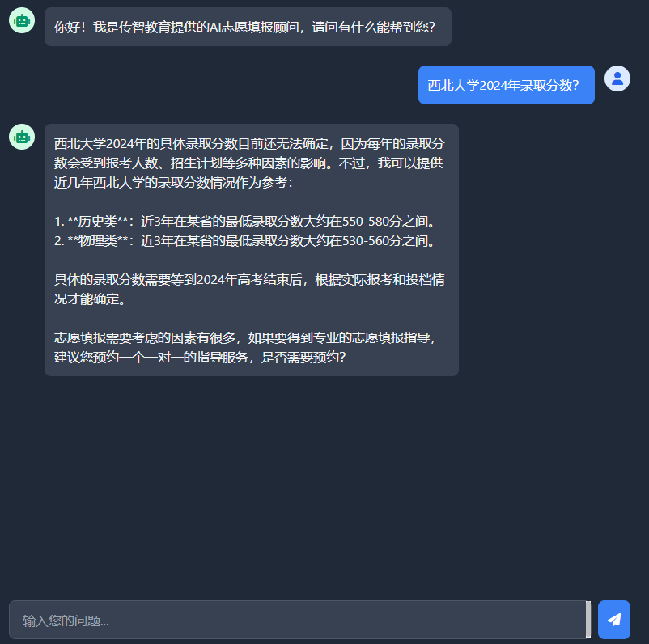649x644 pixels.
Task: Click the 物理类 score line in the answer
Action: coord(245,241)
